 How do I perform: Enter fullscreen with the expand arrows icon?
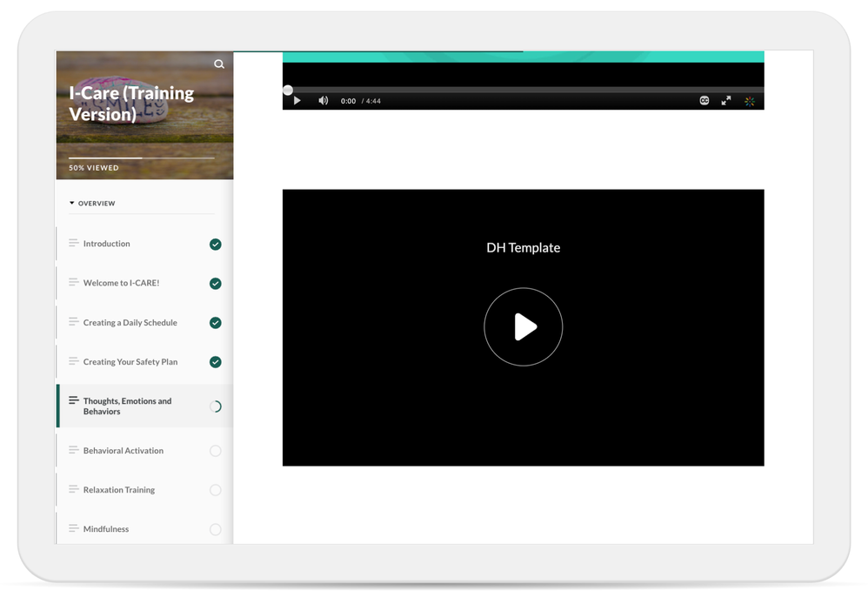tap(726, 100)
